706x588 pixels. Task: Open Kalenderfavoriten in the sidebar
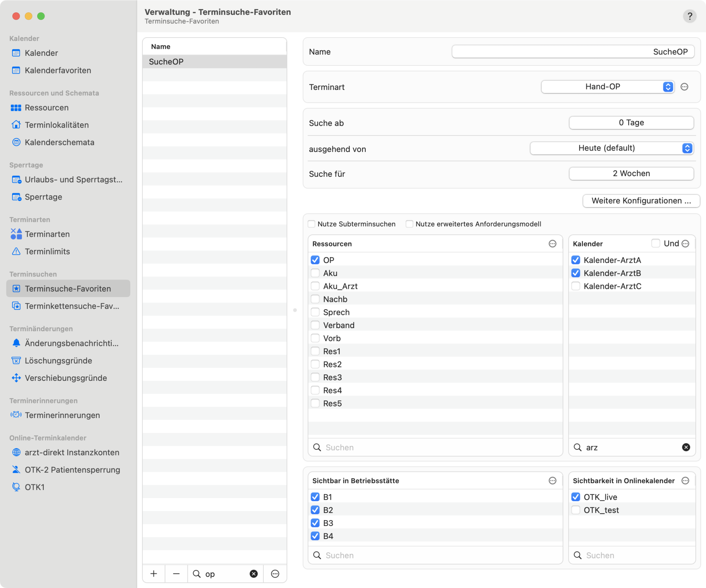68,70
